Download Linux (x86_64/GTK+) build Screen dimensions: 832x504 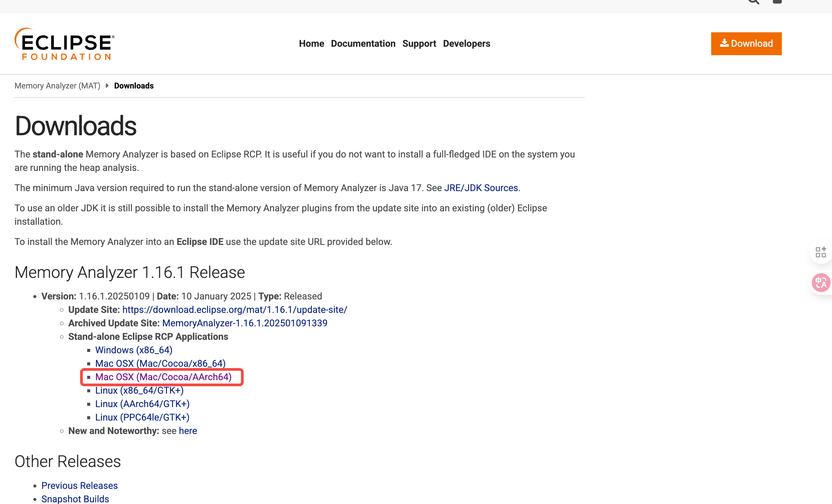click(x=139, y=390)
